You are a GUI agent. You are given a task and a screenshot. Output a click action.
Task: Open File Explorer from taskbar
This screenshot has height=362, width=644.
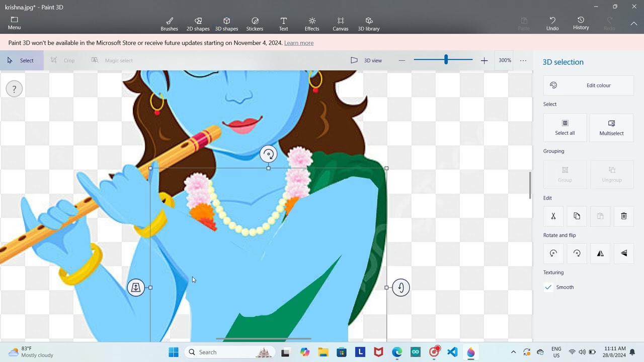pos(323,352)
